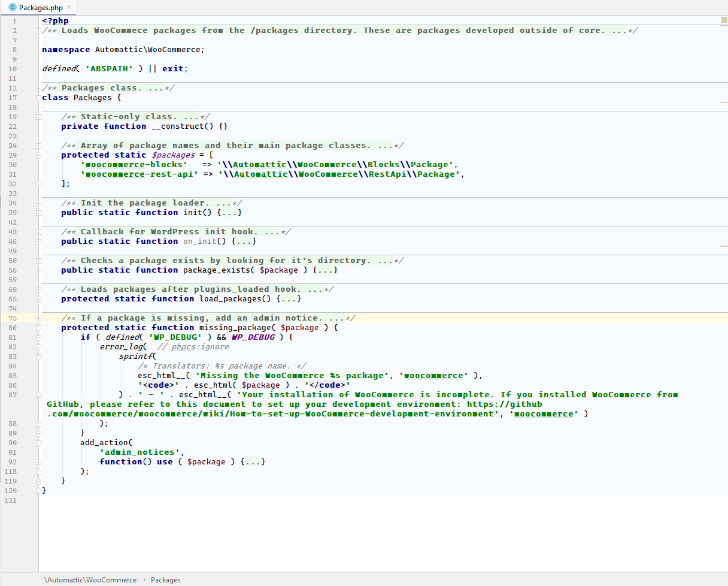Image resolution: width=728 pixels, height=586 pixels.
Task: Collapse the class Packages block at line 17
Action: 39,98
